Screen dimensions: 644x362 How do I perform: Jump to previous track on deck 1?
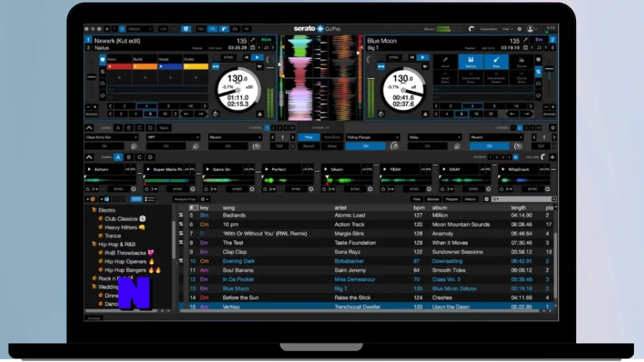[247, 57]
